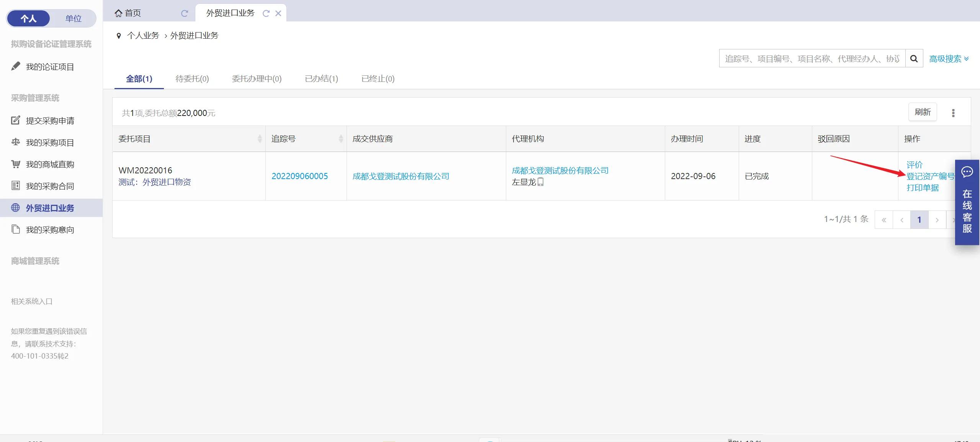The image size is (980, 442).
Task: Sort by 委托项目 column arrows
Action: [x=260, y=139]
